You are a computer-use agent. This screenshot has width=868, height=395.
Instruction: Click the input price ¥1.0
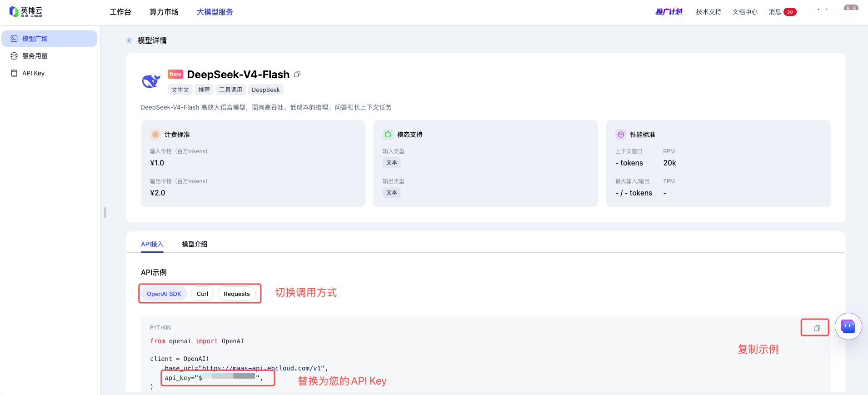[x=157, y=163]
